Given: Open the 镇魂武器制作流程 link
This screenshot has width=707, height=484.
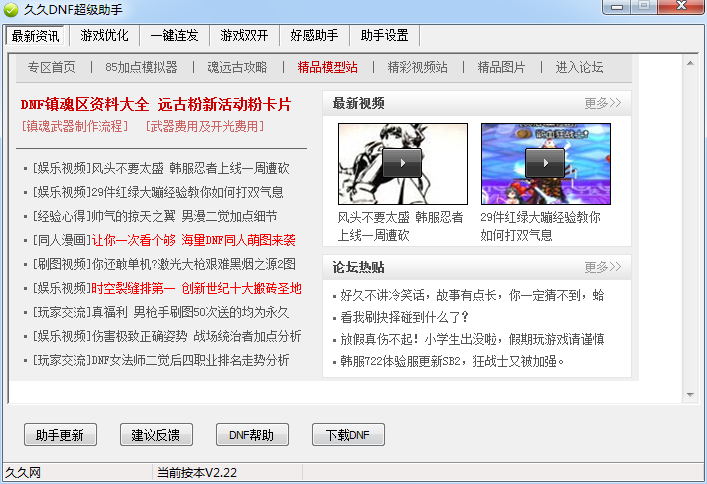Looking at the screenshot, I should (75, 126).
